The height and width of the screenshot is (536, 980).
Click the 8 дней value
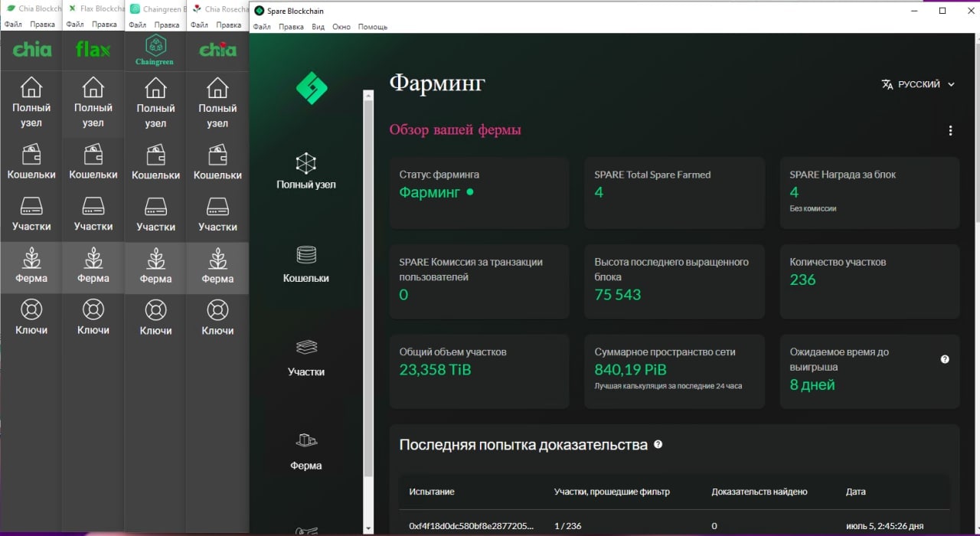(x=812, y=385)
